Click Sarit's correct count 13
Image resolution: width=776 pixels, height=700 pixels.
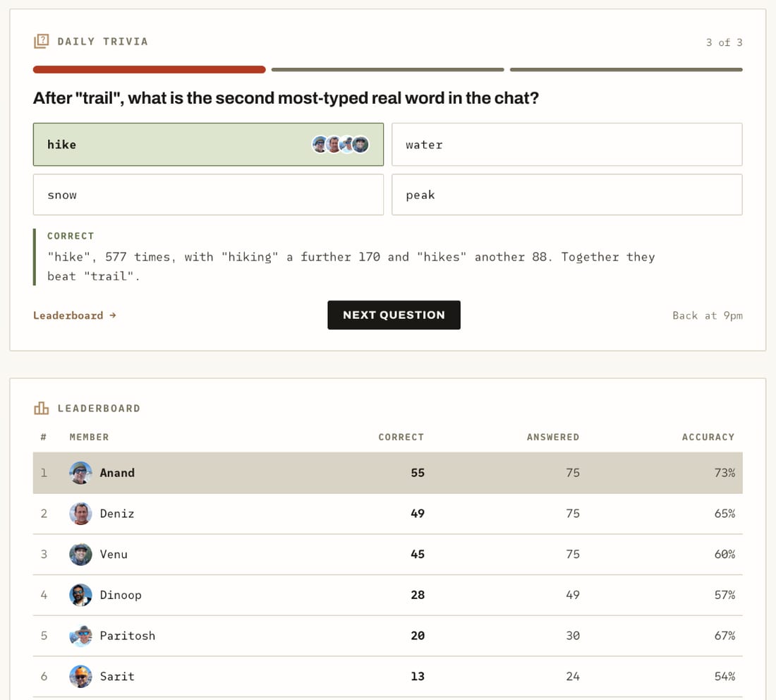pyautogui.click(x=417, y=676)
